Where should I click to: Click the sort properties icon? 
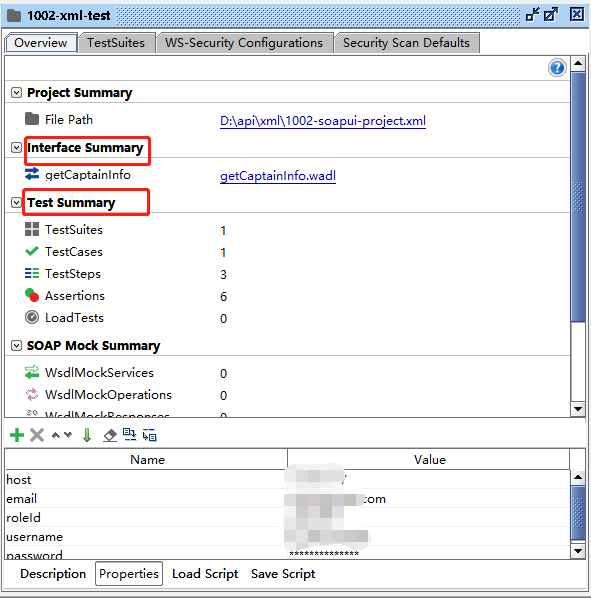coord(130,434)
